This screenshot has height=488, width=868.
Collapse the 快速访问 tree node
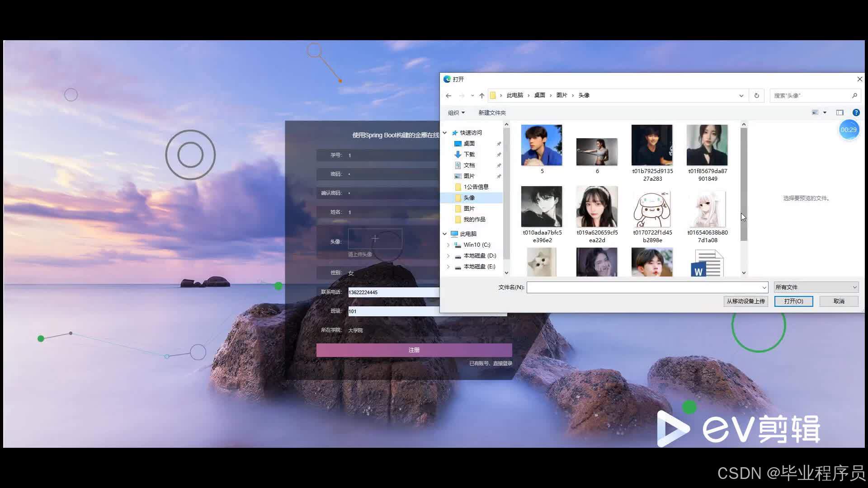pos(445,132)
